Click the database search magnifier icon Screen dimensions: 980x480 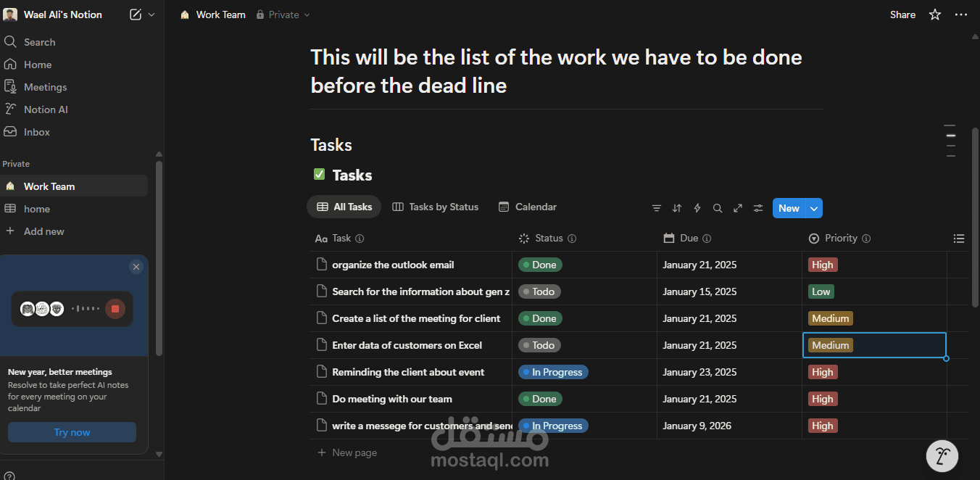718,208
